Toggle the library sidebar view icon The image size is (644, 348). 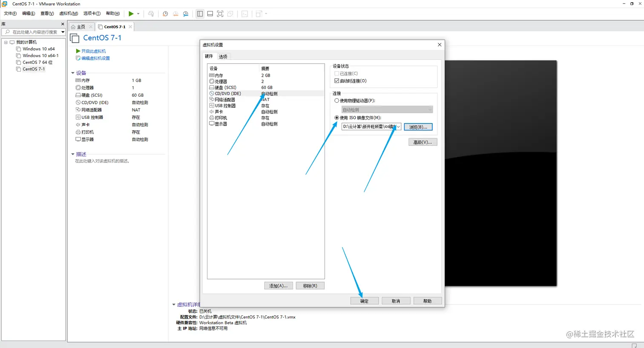tap(200, 14)
